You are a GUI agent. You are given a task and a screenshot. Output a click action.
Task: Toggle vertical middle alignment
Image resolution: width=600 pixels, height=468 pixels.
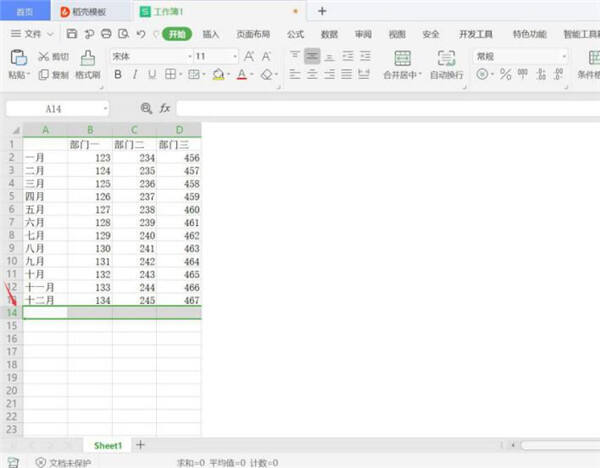click(312, 56)
